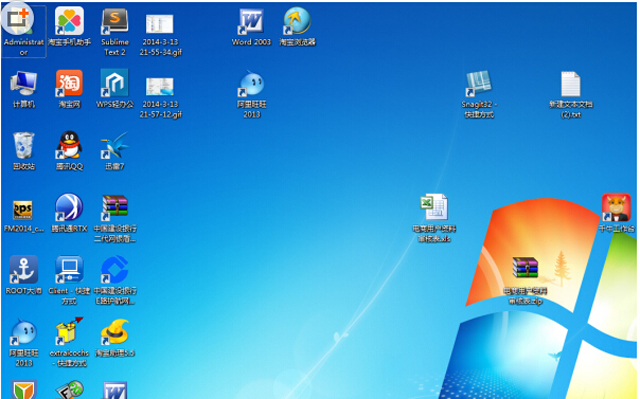Click the Snagit32 shortcut icon
Image resolution: width=640 pixels, height=399 pixels.
click(x=479, y=83)
